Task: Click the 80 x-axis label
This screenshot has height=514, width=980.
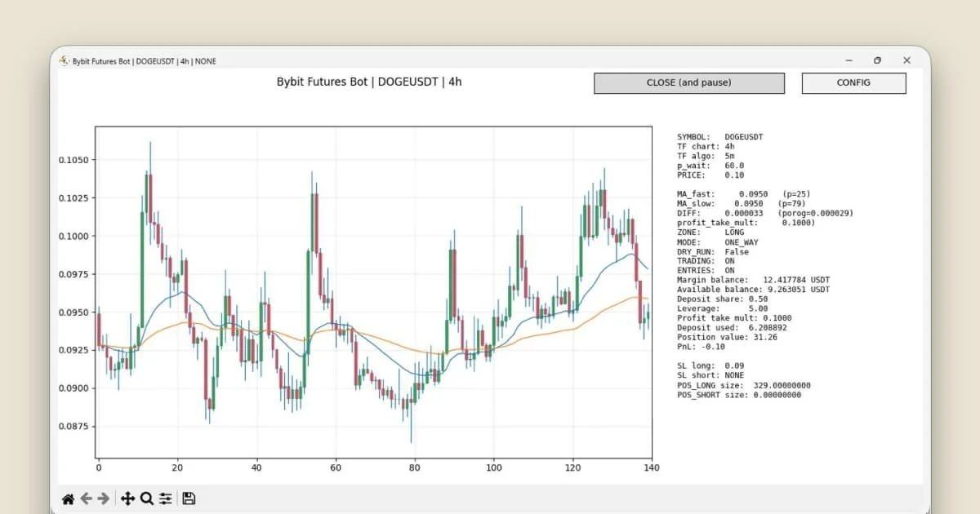Action: coord(415,469)
